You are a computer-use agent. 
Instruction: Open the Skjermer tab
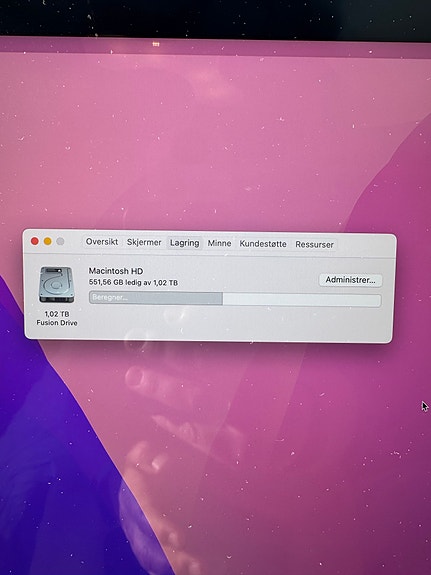pyautogui.click(x=144, y=242)
